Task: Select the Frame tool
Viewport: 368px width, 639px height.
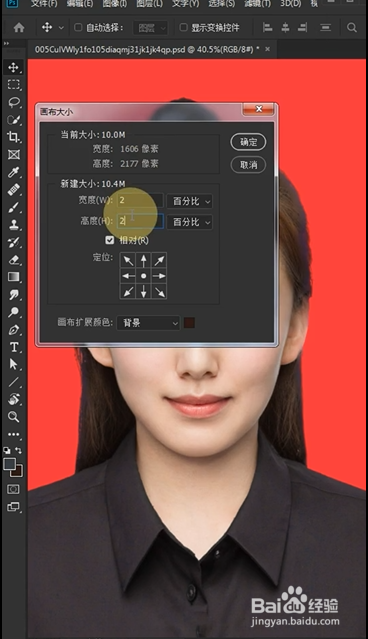Action: click(13, 154)
